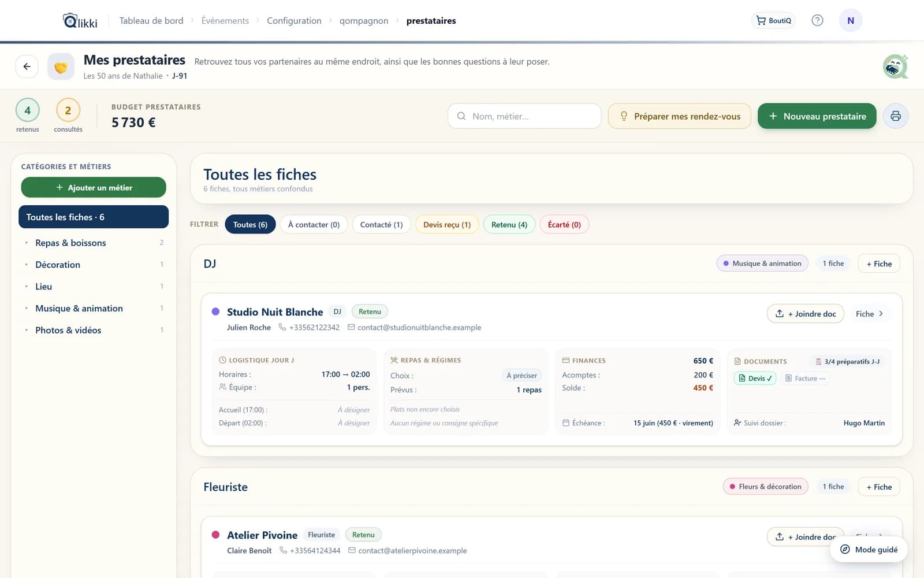Enable Mode guidé
Viewport: 924px width, 578px height.
pyautogui.click(x=869, y=550)
